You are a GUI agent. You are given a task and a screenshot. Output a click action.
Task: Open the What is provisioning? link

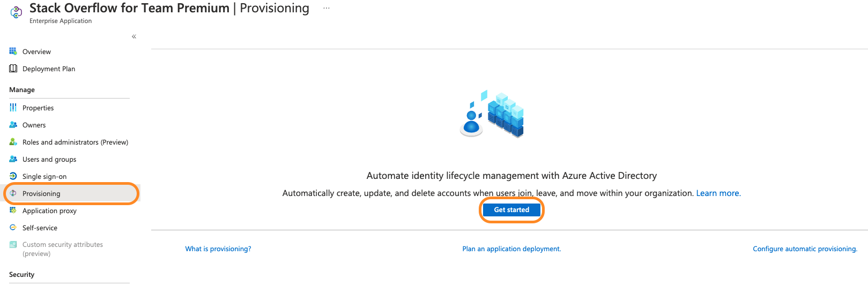218,249
